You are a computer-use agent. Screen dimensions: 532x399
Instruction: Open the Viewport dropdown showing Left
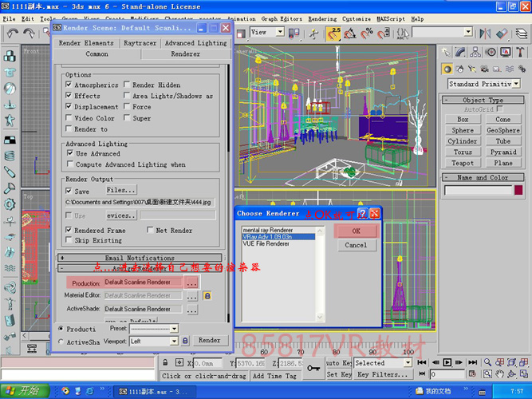[x=174, y=341]
